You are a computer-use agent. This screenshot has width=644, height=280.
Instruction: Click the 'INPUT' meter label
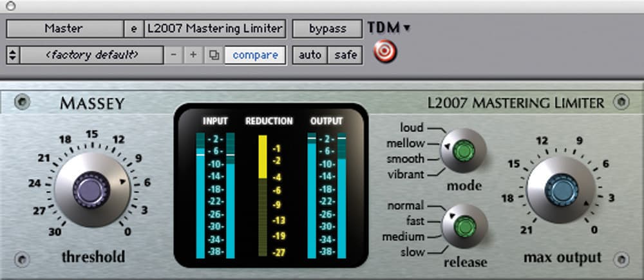215,121
